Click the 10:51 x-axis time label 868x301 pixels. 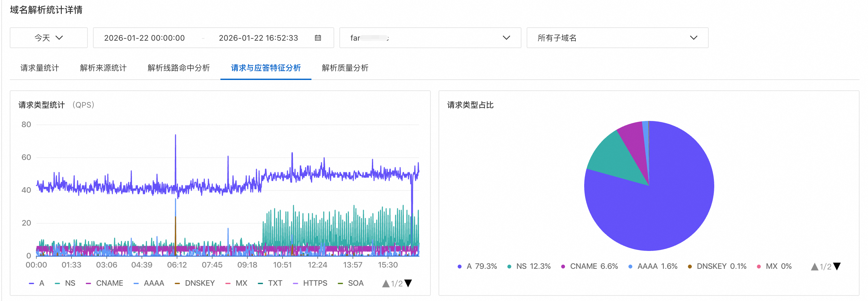coord(282,265)
